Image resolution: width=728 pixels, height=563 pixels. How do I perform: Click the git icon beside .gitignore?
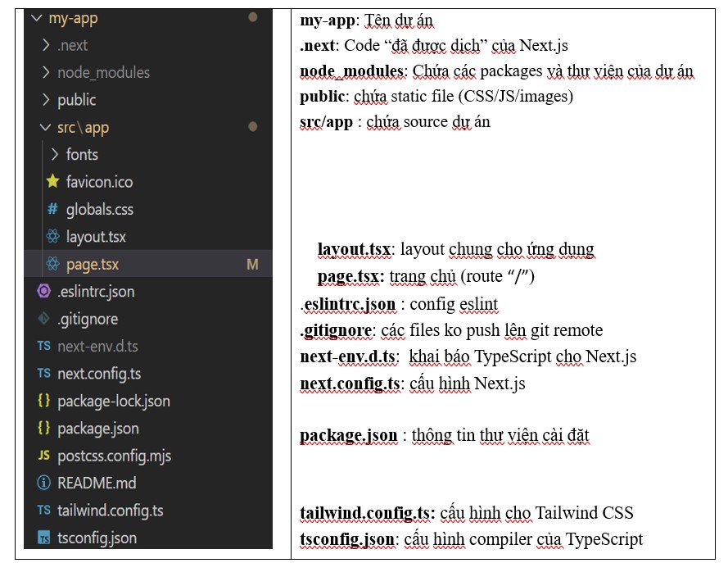[x=43, y=319]
